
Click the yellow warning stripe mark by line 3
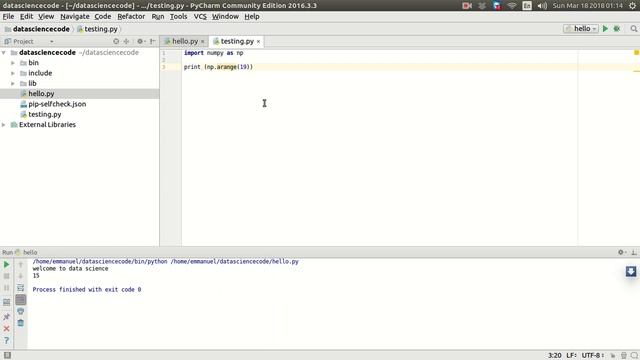[x=636, y=71]
